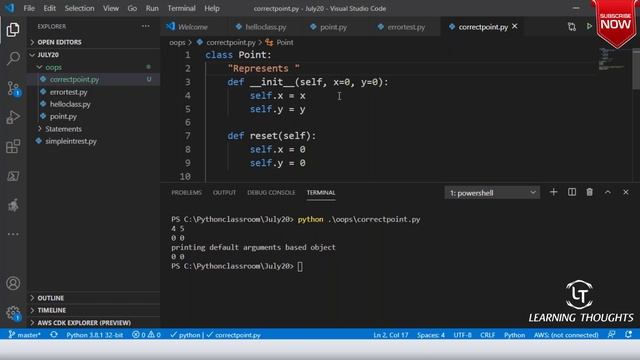The width and height of the screenshot is (640, 360).
Task: Click the editor minimap preview
Action: [612, 59]
